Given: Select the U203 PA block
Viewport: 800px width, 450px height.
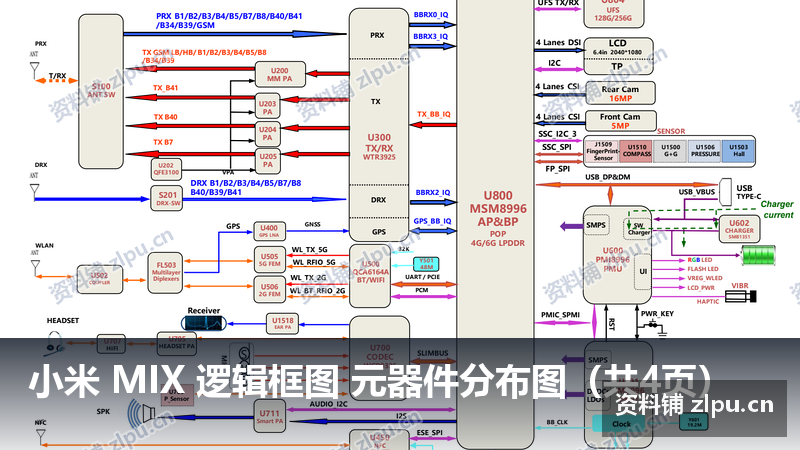Looking at the screenshot, I should [267, 107].
